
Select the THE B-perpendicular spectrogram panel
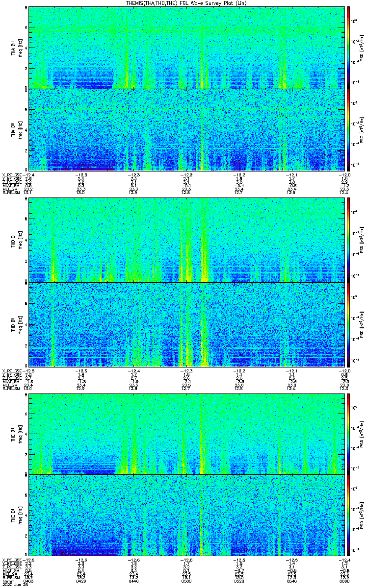(186, 434)
